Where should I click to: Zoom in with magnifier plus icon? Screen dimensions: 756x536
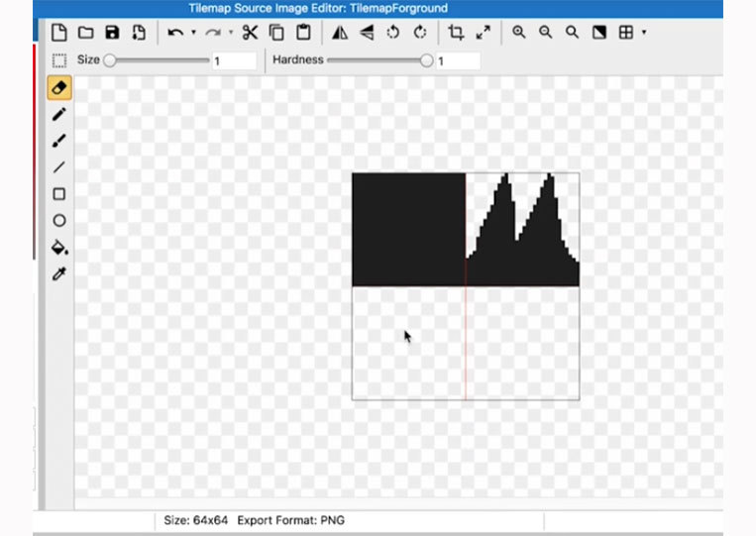click(519, 33)
